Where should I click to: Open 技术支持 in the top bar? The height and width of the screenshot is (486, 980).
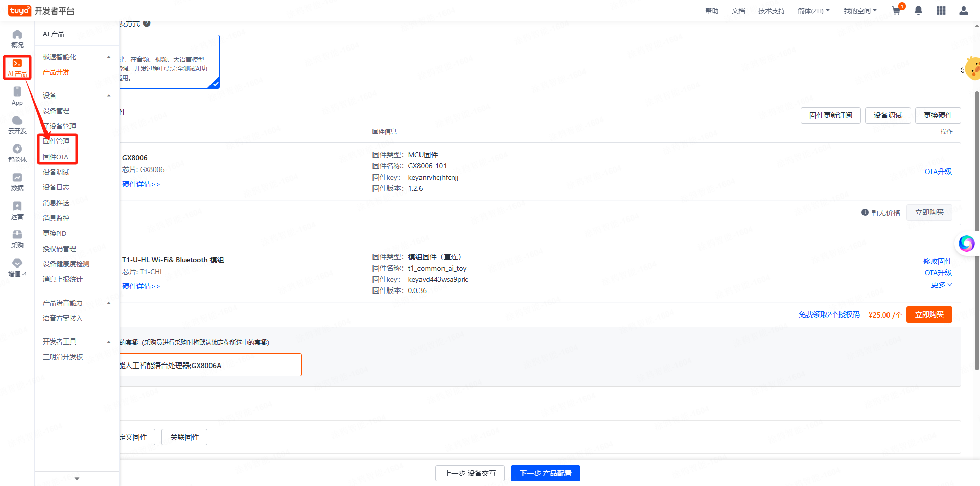click(x=772, y=11)
